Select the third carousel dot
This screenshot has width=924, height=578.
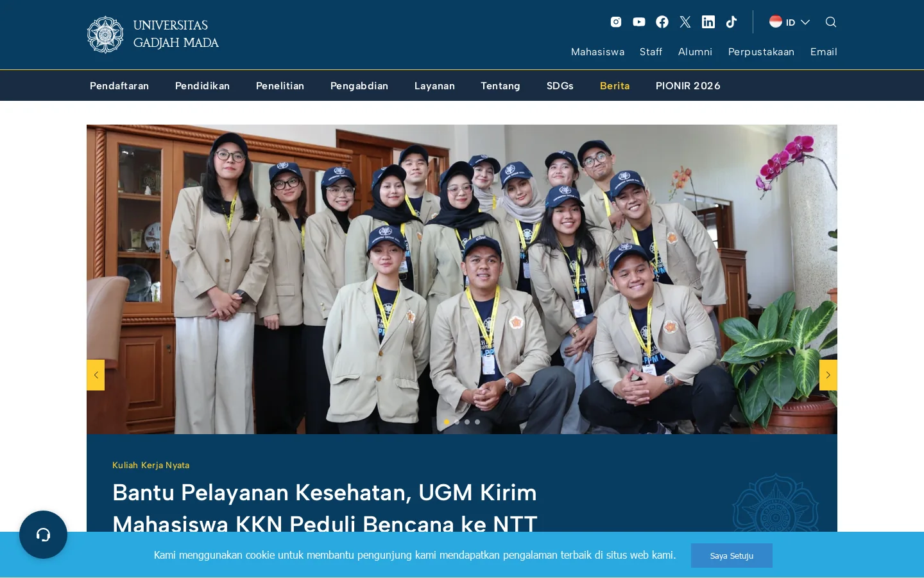coord(467,422)
